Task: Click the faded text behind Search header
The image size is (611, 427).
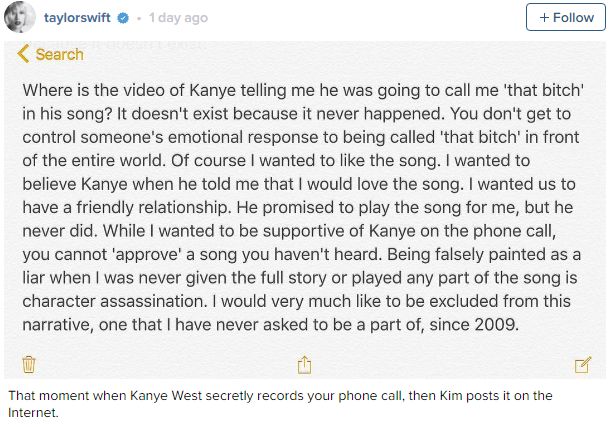Action: 121,44
